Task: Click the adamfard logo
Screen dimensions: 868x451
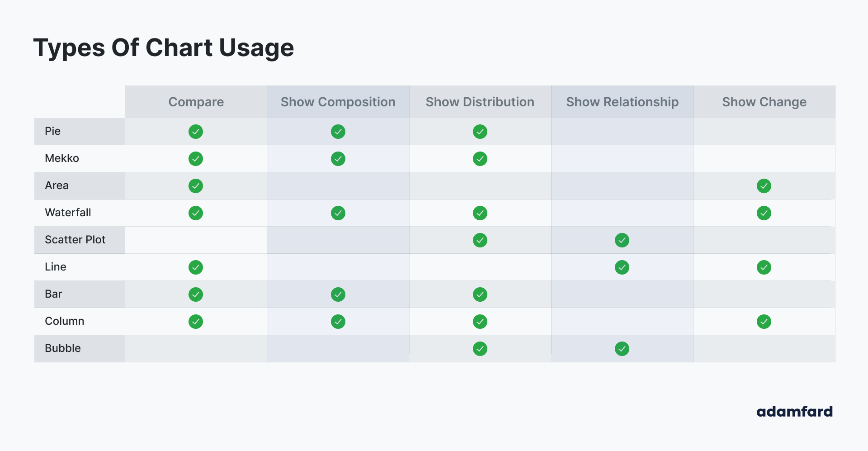Action: pos(794,411)
